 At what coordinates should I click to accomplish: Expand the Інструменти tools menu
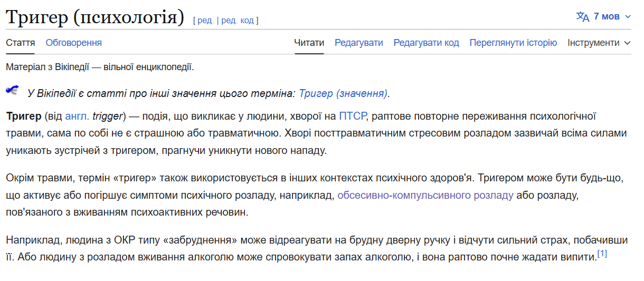tap(599, 43)
